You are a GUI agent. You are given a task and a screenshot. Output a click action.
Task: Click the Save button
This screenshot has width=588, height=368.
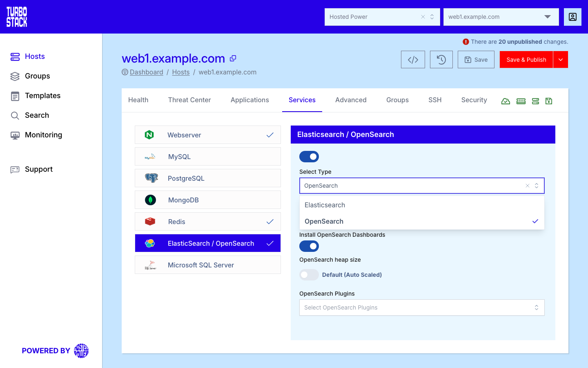click(x=476, y=60)
